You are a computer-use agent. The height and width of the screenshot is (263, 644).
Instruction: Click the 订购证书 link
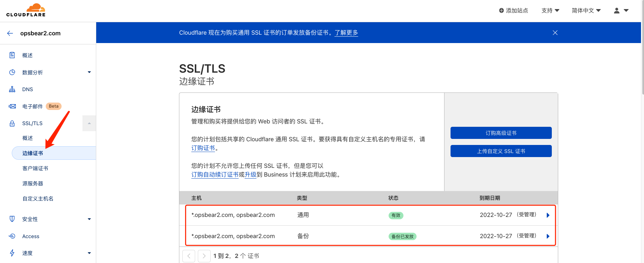click(203, 148)
